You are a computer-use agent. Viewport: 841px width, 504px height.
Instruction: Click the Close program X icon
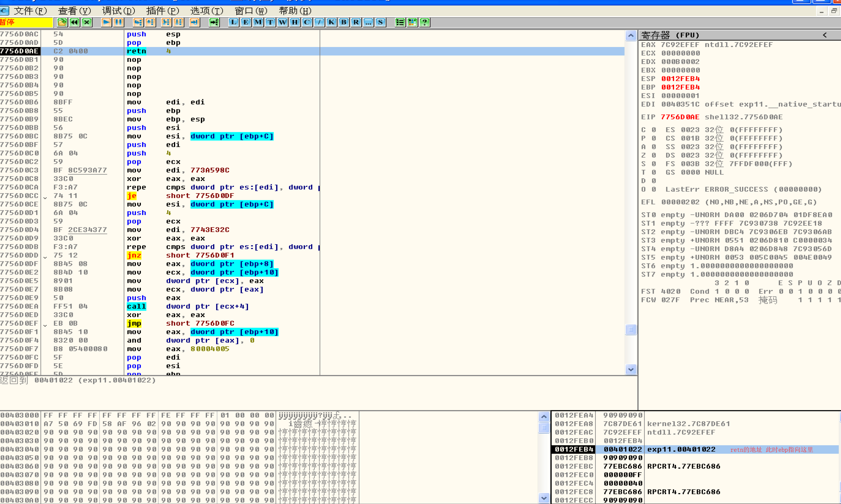87,22
